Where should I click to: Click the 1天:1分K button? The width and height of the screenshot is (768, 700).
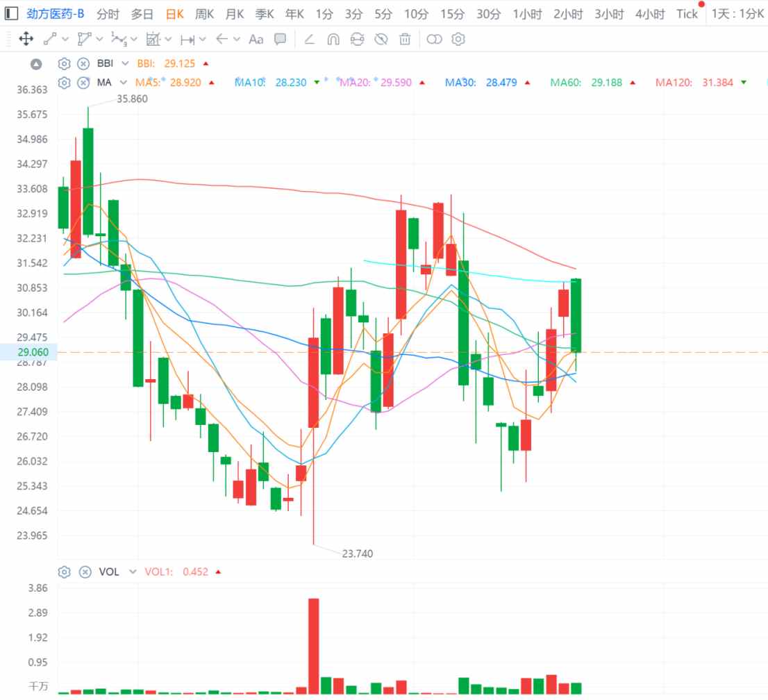tap(737, 14)
